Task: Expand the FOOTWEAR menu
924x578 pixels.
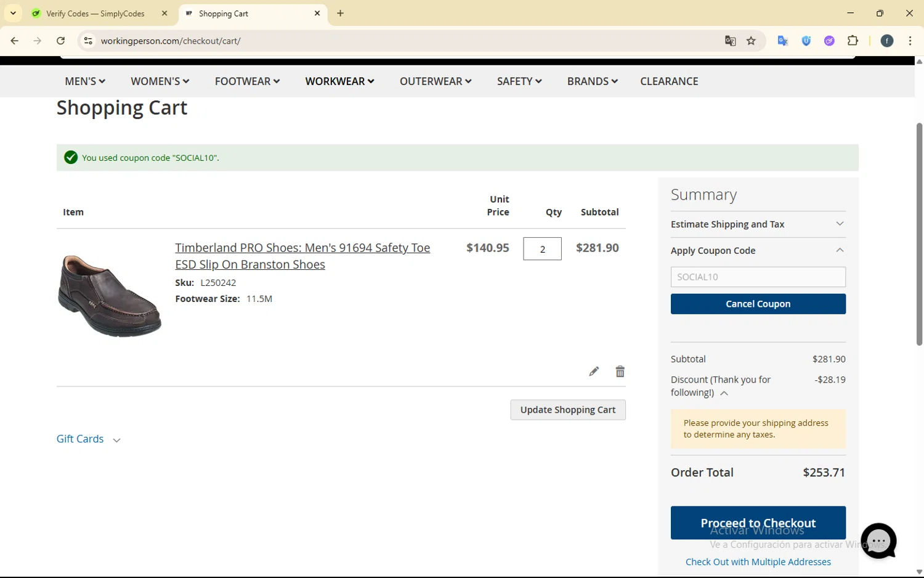Action: click(247, 81)
